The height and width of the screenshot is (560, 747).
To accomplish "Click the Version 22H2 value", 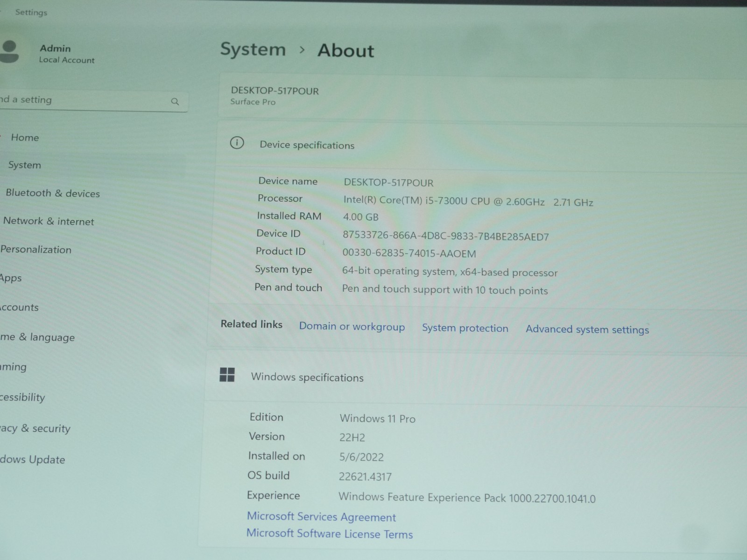I will 352,438.
